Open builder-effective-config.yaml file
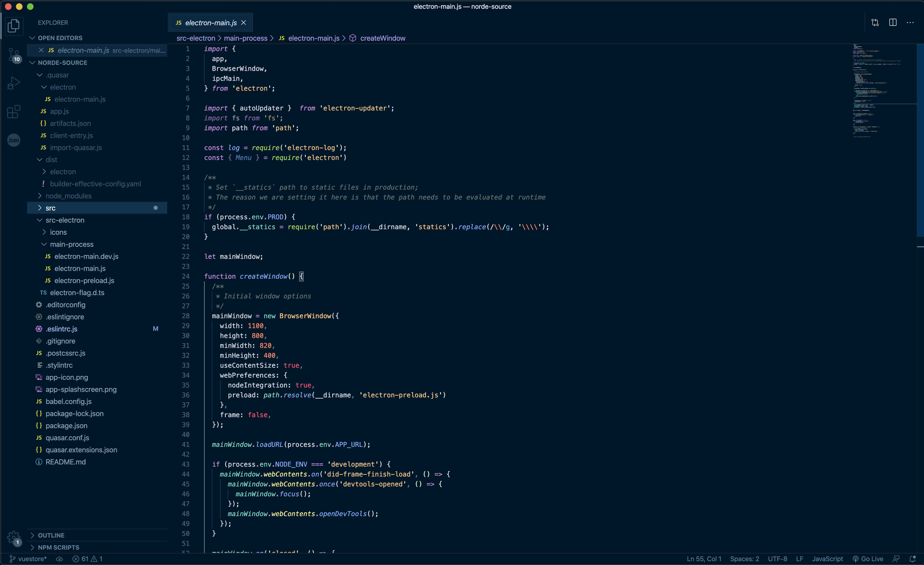Screen dimensions: 924x565 (97, 184)
